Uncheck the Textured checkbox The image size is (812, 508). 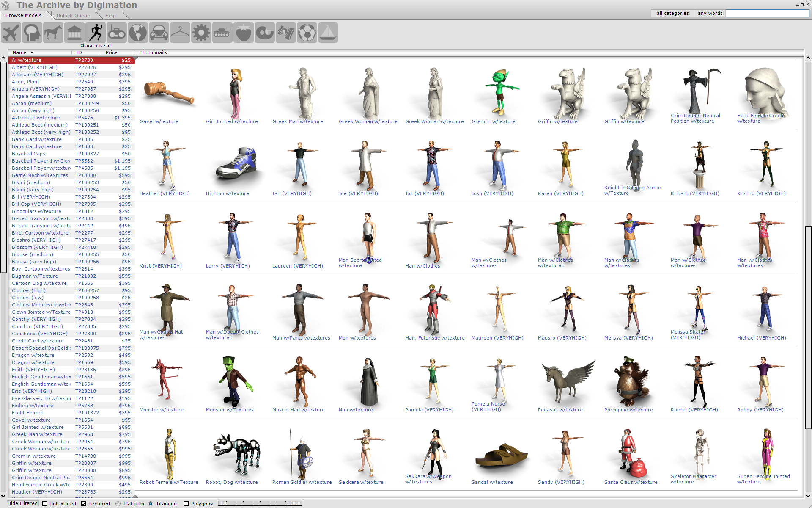click(84, 504)
